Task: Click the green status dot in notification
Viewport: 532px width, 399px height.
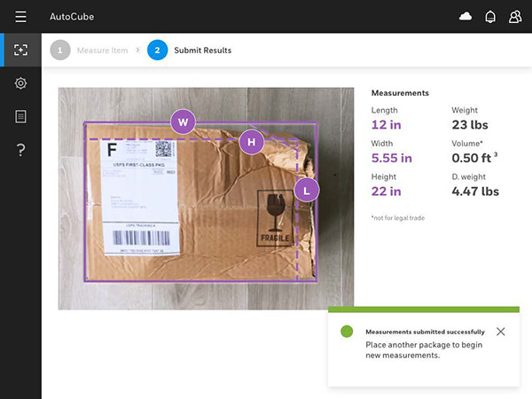Action: coord(347,332)
